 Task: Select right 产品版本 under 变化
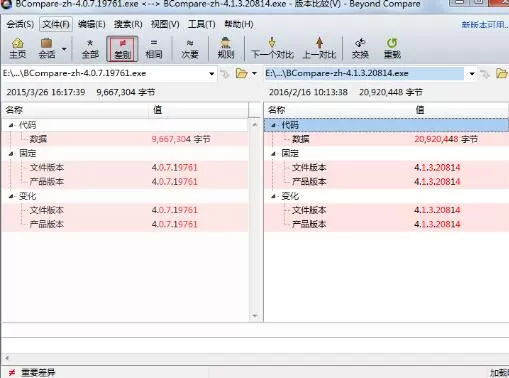(x=387, y=224)
